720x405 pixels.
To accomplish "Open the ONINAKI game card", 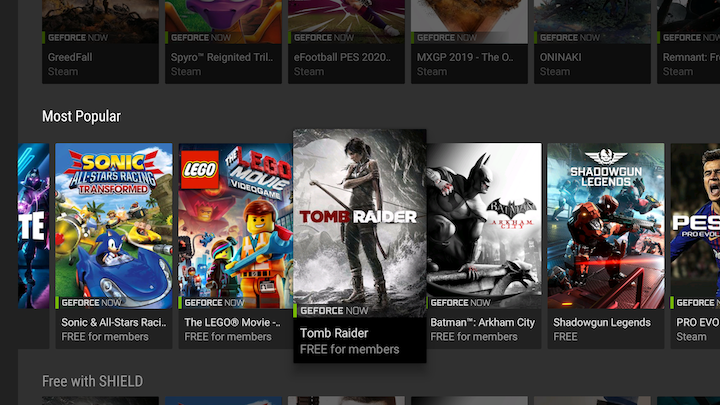I will coord(592,42).
